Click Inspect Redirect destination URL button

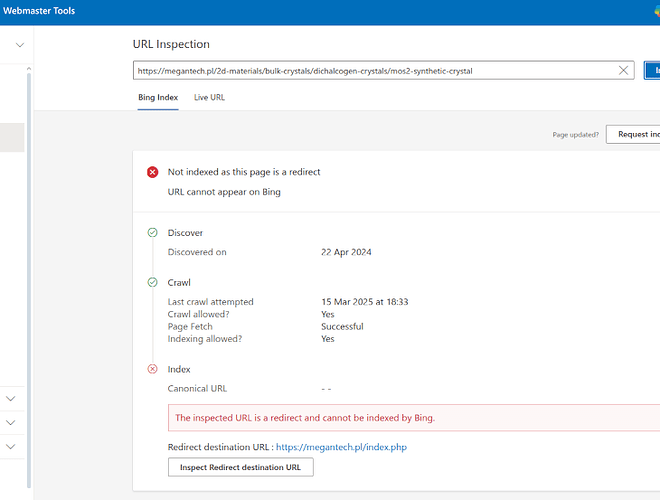(241, 467)
